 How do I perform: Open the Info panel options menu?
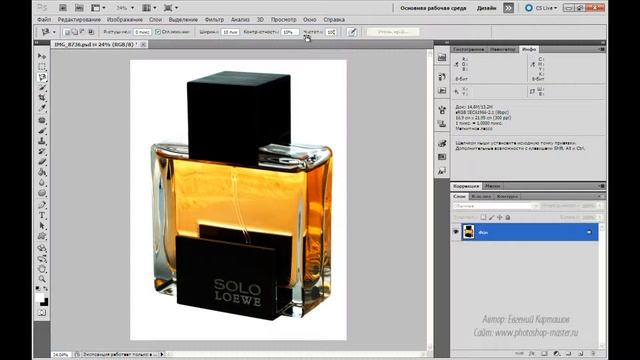pyautogui.click(x=601, y=49)
